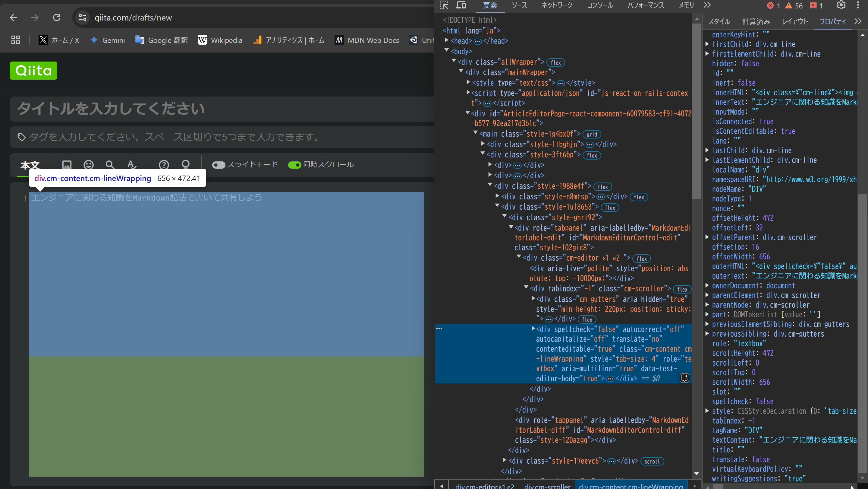
Task: Toggle the device toolbar icon in DevTools
Action: pos(461,5)
